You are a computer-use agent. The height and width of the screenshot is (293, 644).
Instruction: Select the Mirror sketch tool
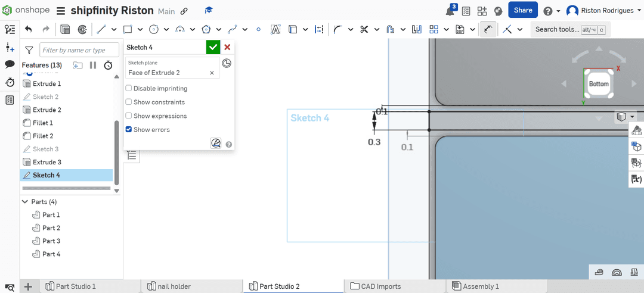click(417, 29)
